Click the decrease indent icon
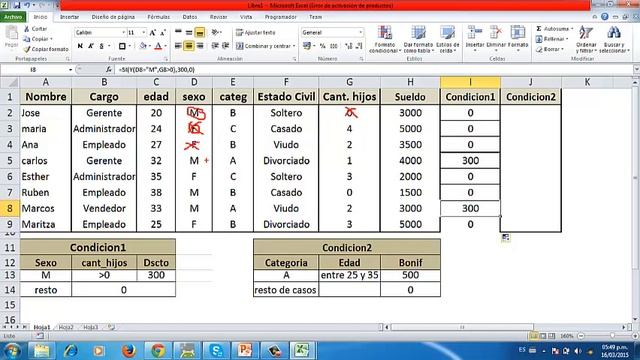Screen dimensions: 640x360 215,46
